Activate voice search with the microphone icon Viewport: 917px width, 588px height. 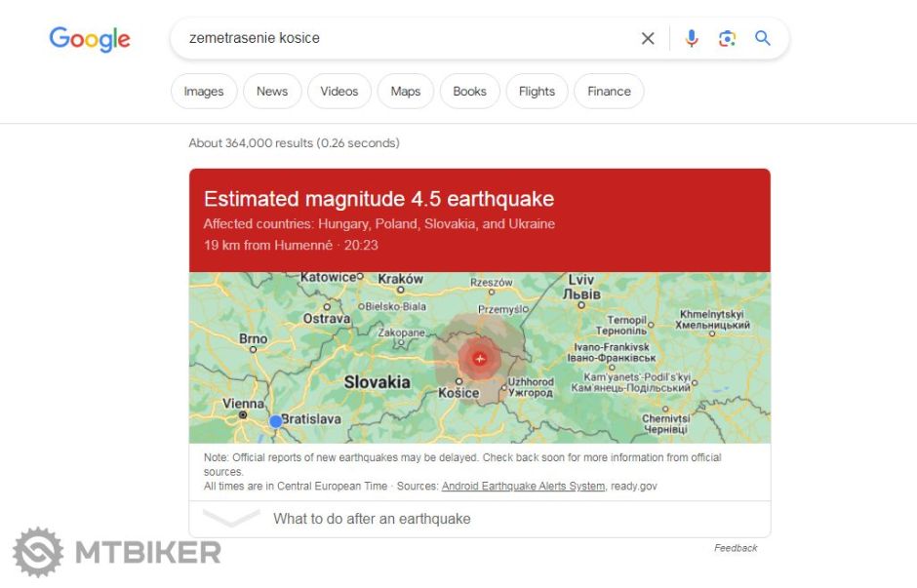[693, 38]
